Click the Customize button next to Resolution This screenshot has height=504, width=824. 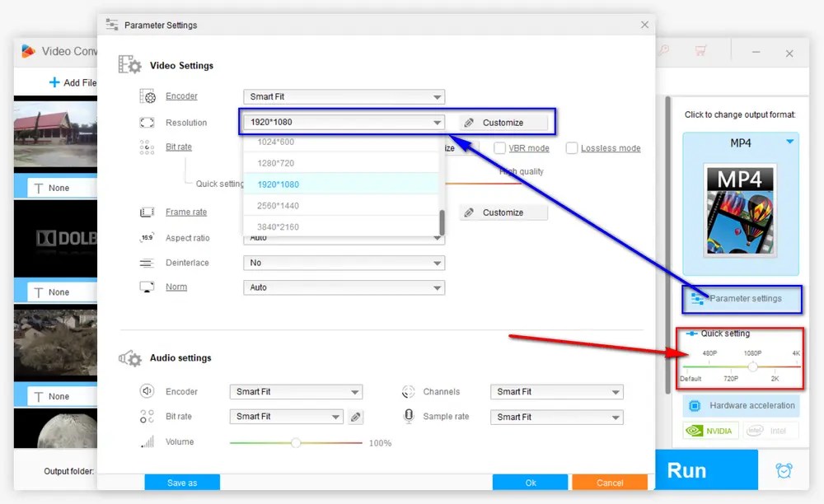[503, 121]
